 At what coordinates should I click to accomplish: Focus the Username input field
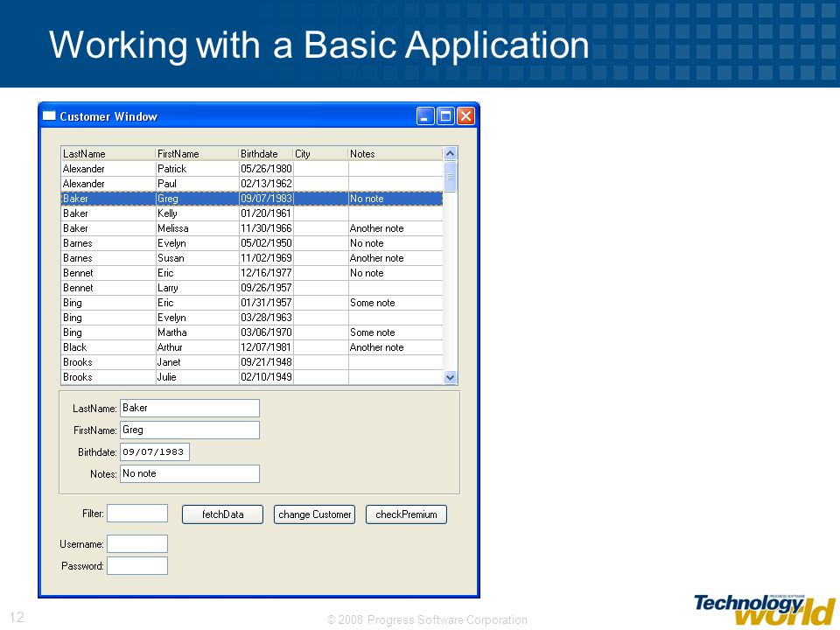tap(137, 543)
